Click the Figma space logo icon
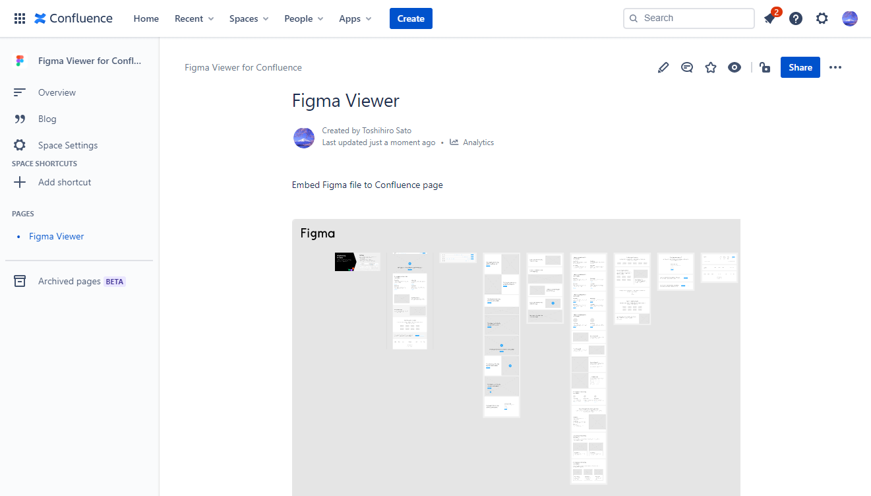Image resolution: width=871 pixels, height=496 pixels. [20, 61]
